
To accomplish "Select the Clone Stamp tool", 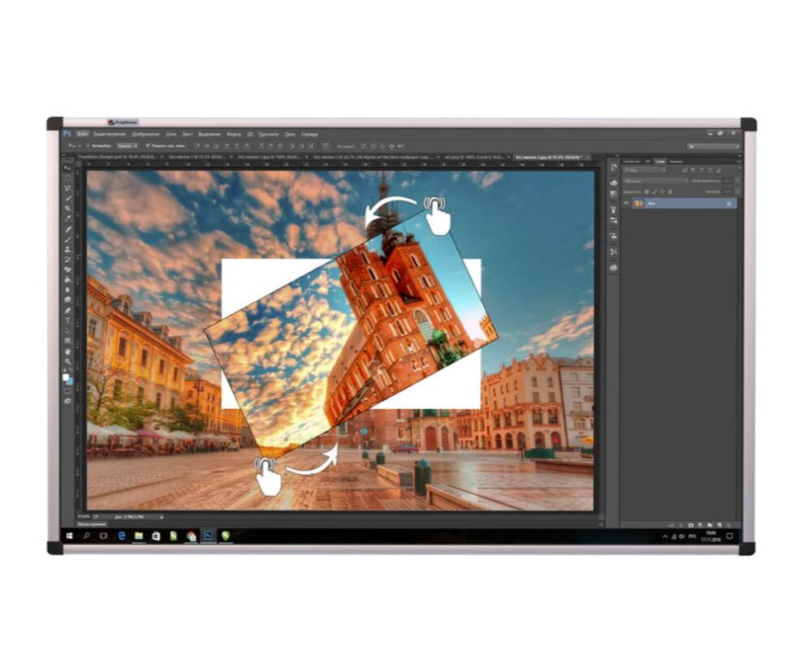I will click(67, 249).
